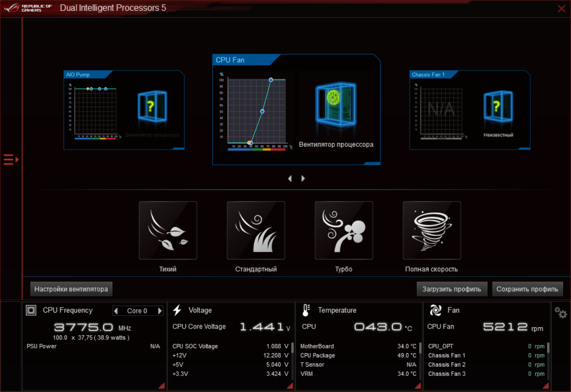This screenshot has width=571, height=392.
Task: Show next fan card with right carousel arrow
Action: 303,178
